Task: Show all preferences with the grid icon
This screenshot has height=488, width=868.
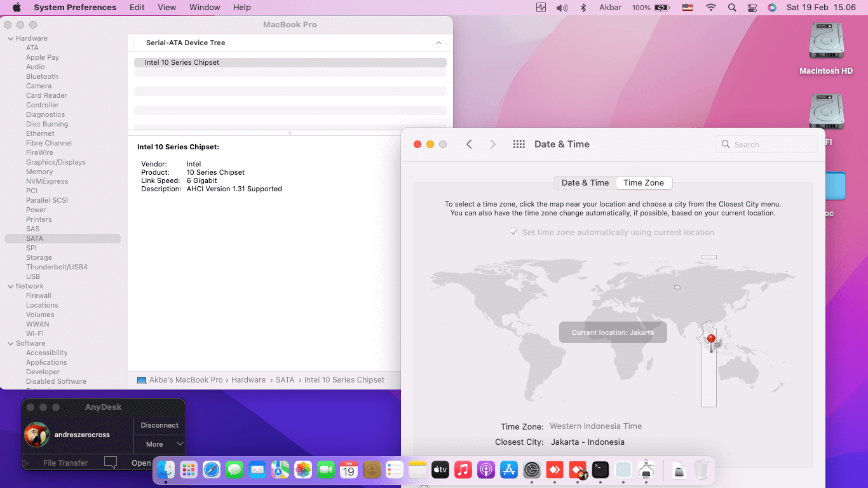Action: click(x=519, y=144)
